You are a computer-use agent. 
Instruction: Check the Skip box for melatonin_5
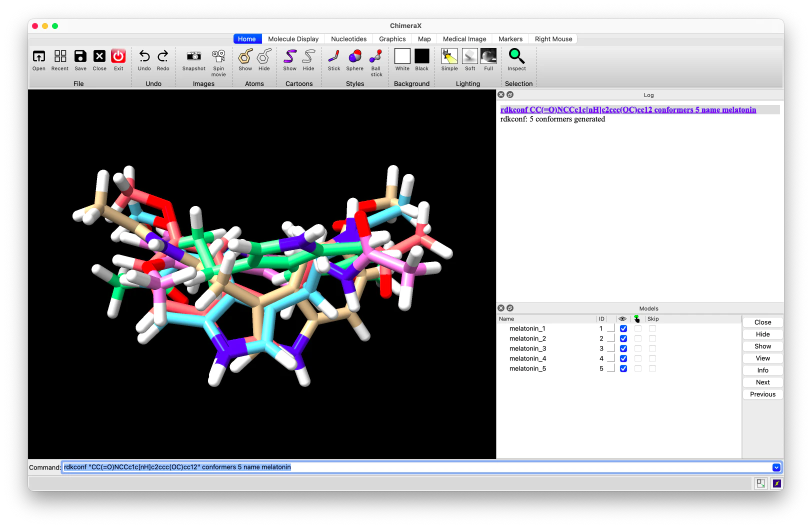click(x=652, y=368)
